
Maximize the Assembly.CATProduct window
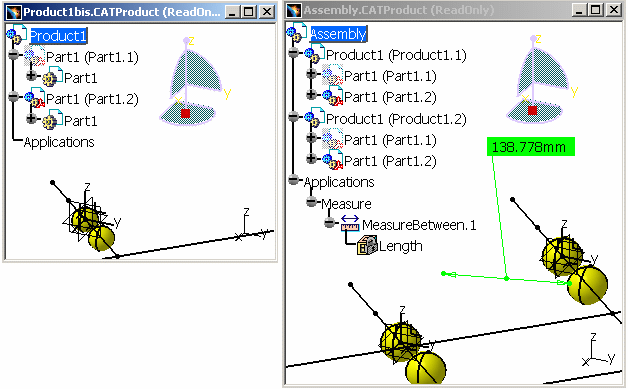click(x=595, y=10)
